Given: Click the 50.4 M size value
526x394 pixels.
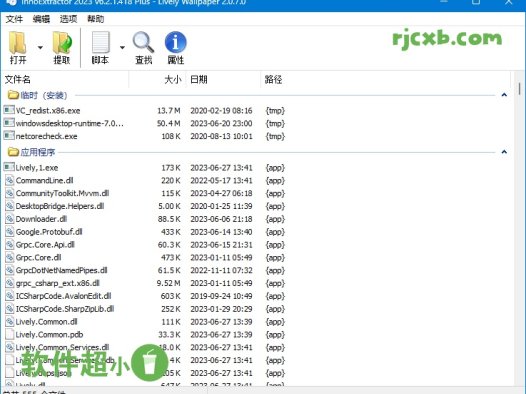Looking at the screenshot, I should point(169,123).
